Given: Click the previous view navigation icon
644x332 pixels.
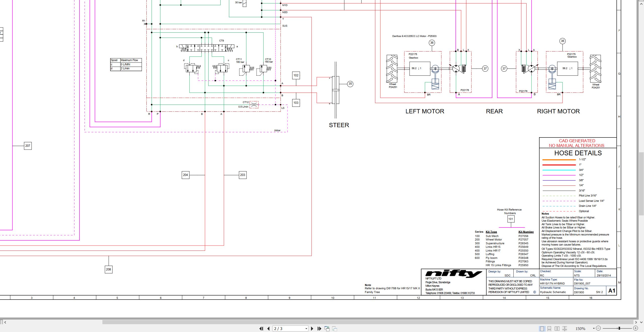Looking at the screenshot, I should [x=327, y=328].
